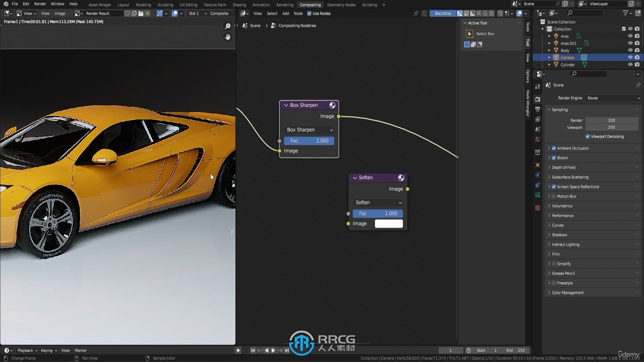The height and width of the screenshot is (362, 644).
Task: Toggle Collection exclude checkbox in outliner
Action: point(624,29)
